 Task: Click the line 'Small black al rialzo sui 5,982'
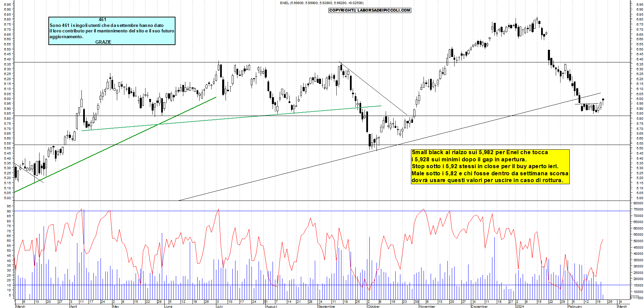(x=480, y=152)
